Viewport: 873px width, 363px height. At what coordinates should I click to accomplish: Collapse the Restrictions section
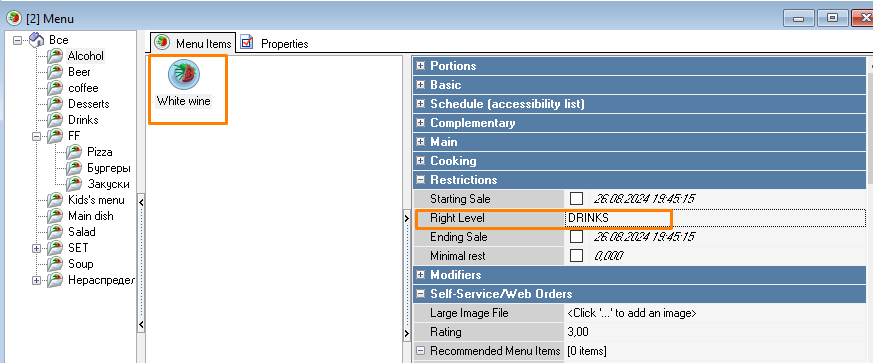click(421, 180)
